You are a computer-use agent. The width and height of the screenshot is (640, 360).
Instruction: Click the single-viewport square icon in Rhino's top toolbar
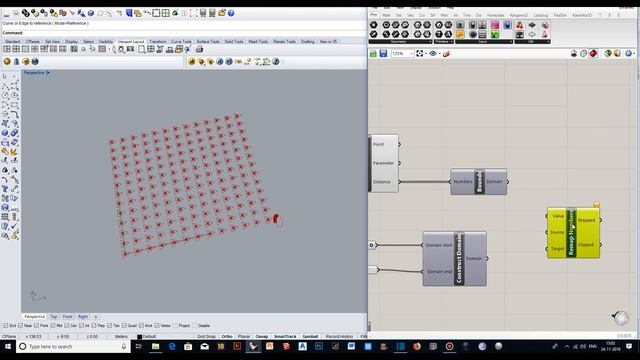(x=156, y=13)
